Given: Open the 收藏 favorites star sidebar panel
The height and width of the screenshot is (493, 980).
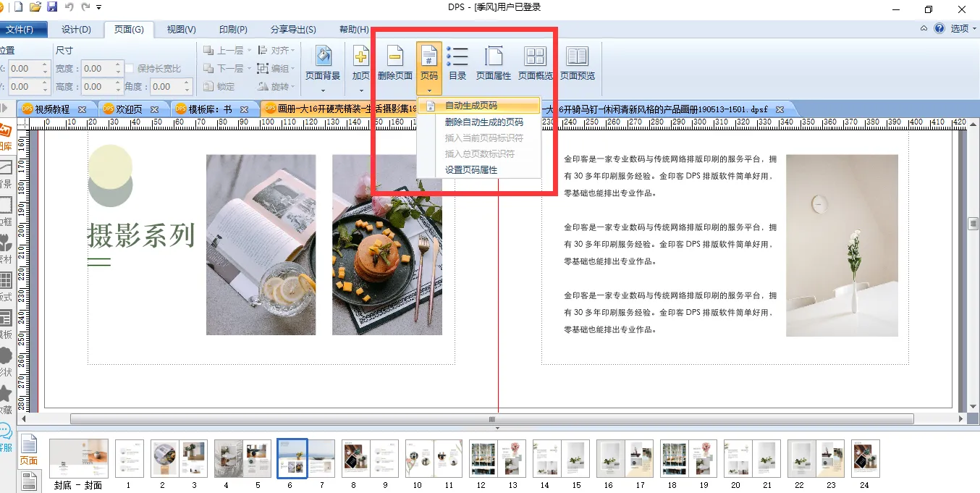Looking at the screenshot, I should point(6,400).
